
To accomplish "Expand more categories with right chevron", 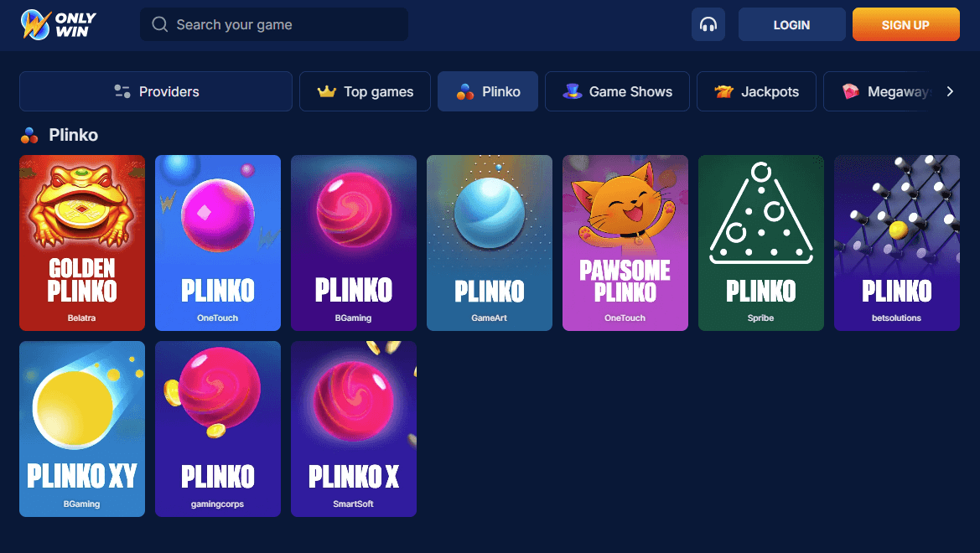I will [950, 91].
